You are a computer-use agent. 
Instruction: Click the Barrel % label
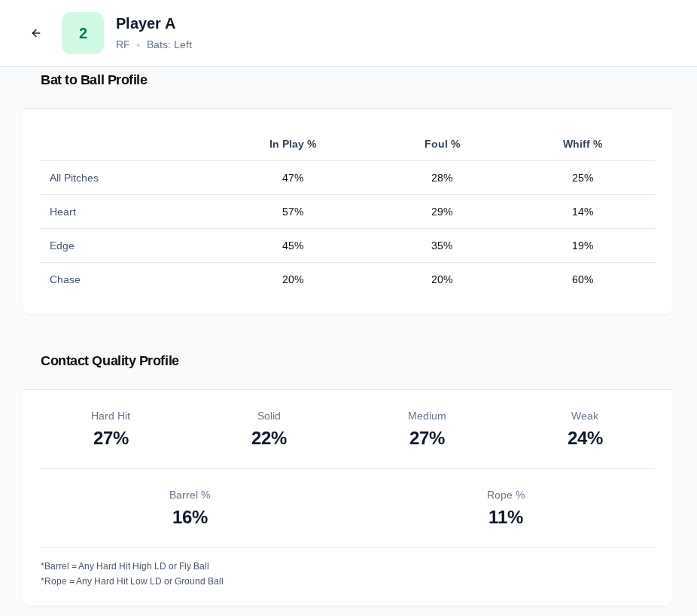click(190, 495)
